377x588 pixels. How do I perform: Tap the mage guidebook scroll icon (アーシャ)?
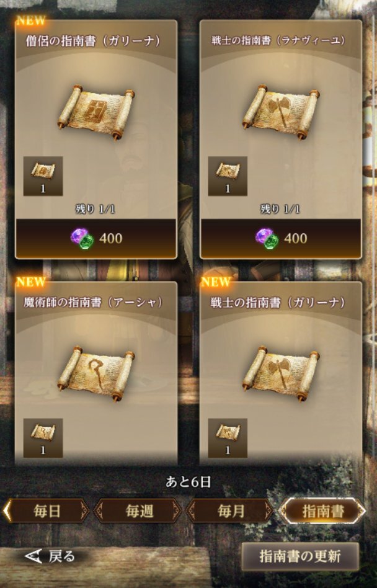(x=96, y=373)
